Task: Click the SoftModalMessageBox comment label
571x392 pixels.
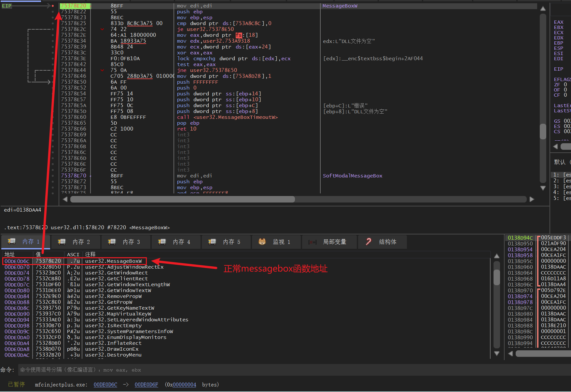Action: pyautogui.click(x=353, y=176)
